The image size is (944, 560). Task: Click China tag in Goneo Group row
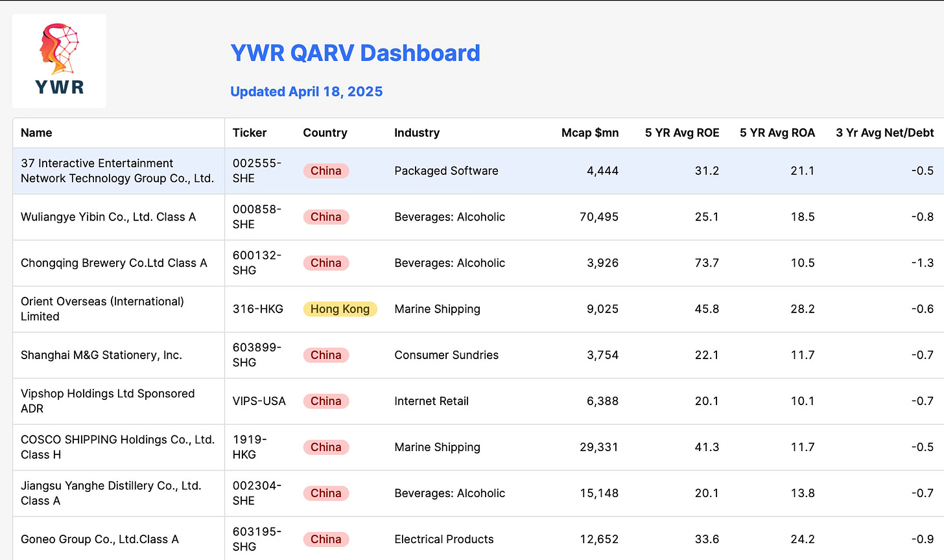coord(326,539)
